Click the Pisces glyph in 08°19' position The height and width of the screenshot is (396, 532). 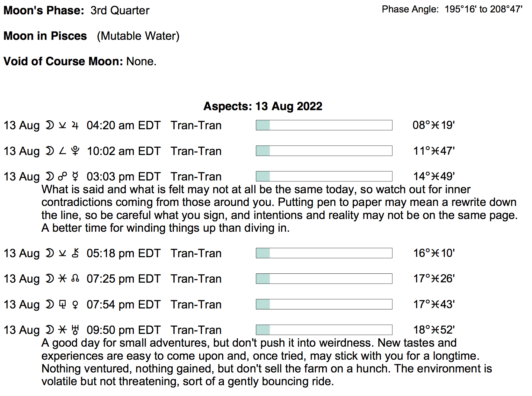[x=435, y=125]
